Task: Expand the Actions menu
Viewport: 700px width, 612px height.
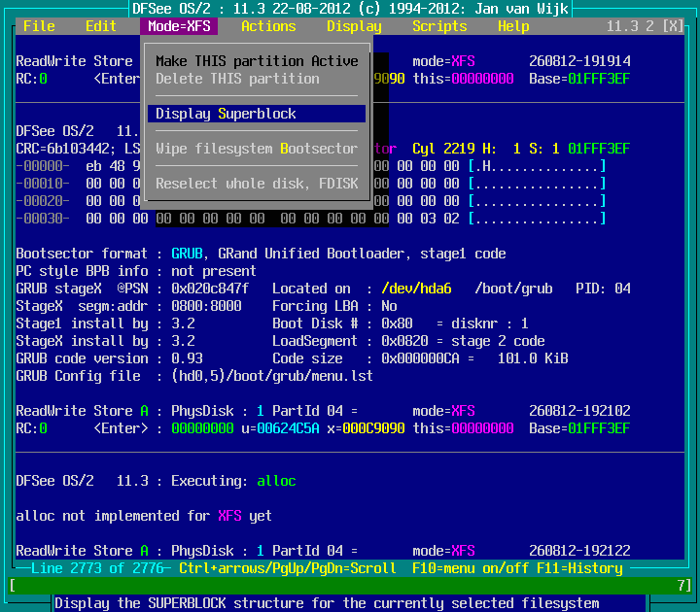Action: 268,26
